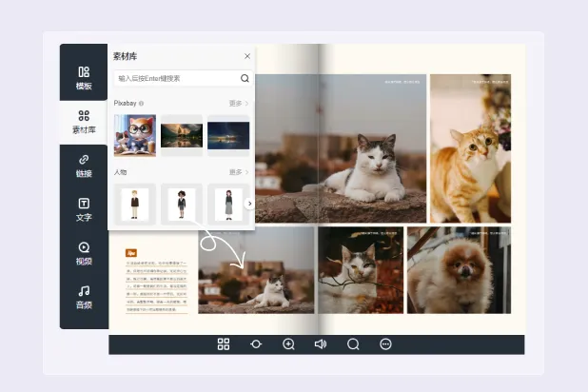Screen dimensions: 588x392
Task: Select the small cat on rock photo
Action: pos(256,272)
